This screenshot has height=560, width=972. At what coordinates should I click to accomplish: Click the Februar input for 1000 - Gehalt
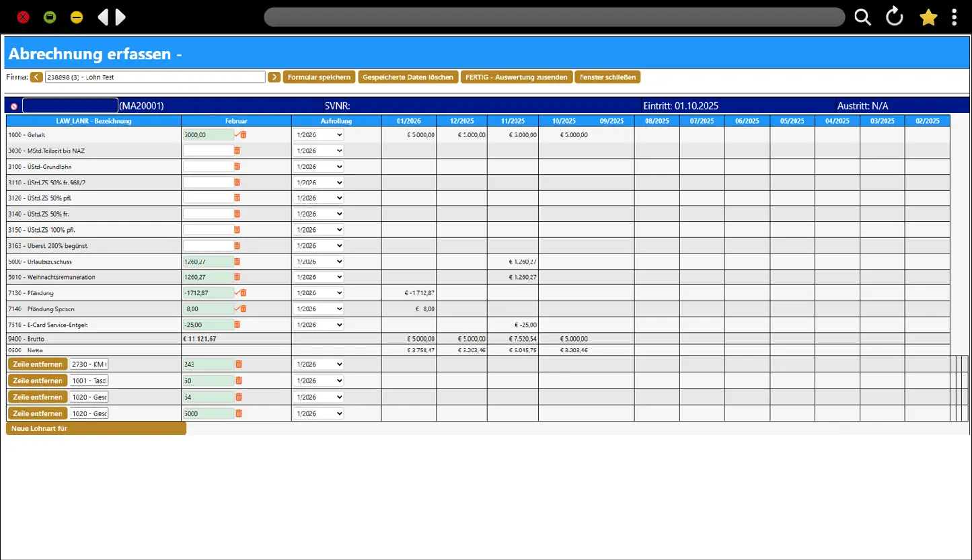tap(209, 134)
